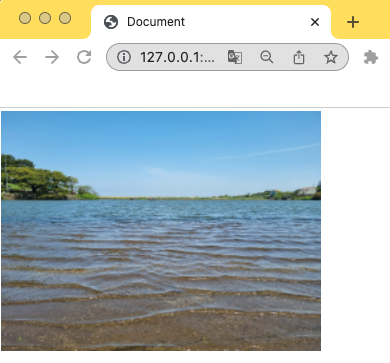Share this page via share icon
Image resolution: width=390 pixels, height=363 pixels.
tap(299, 57)
